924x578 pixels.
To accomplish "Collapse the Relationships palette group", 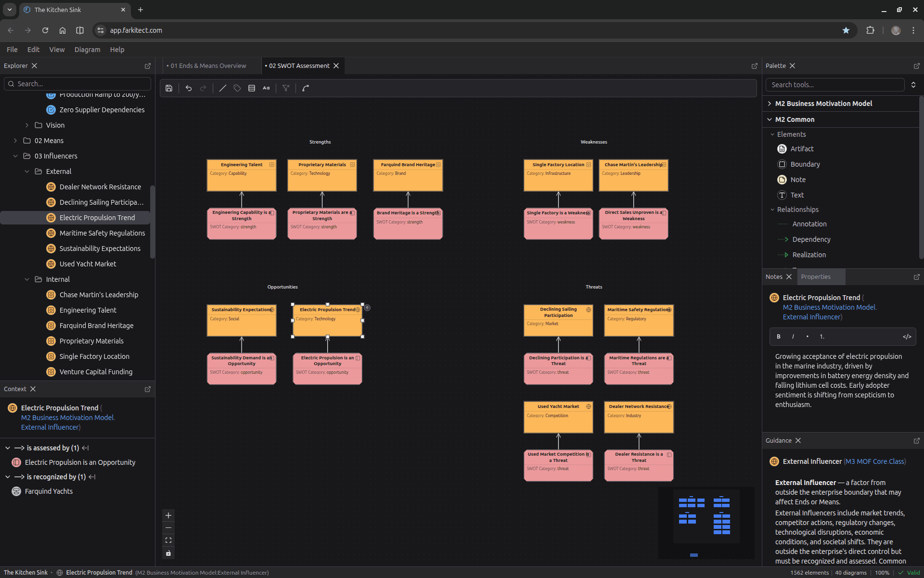I will [x=772, y=210].
